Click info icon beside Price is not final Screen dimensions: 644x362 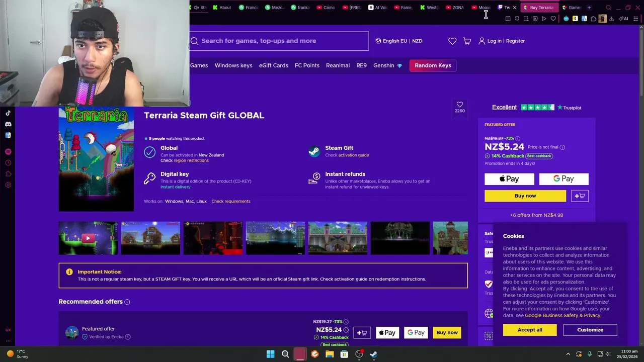pyautogui.click(x=562, y=147)
